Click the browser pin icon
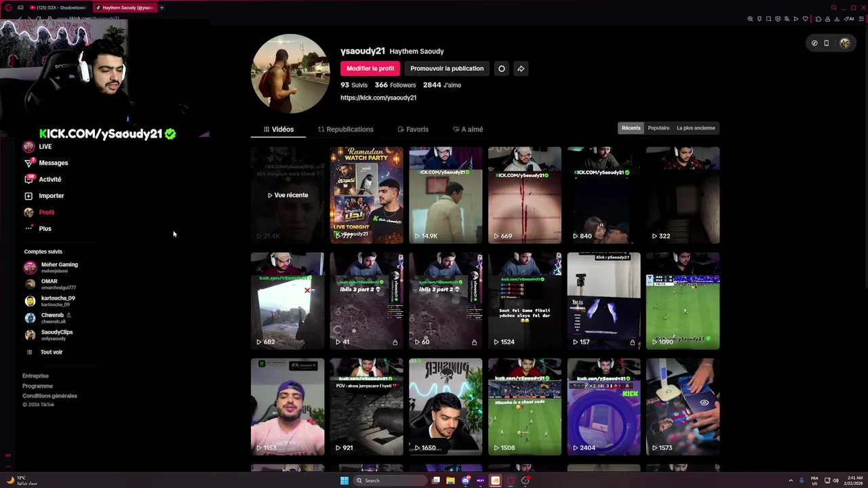This screenshot has width=868, height=488. pos(759,19)
